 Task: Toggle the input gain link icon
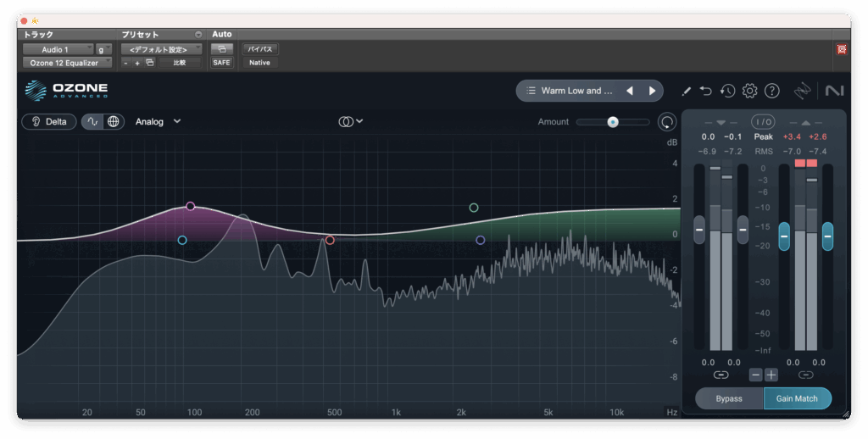coord(721,375)
